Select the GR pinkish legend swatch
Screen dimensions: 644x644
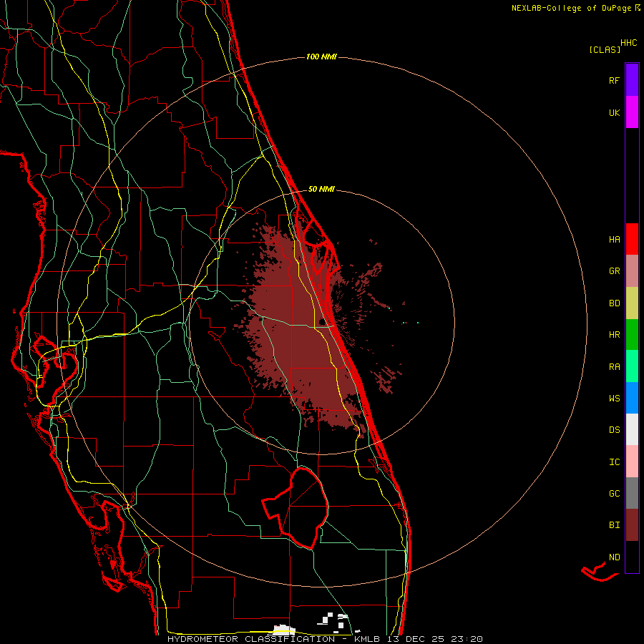(632, 271)
